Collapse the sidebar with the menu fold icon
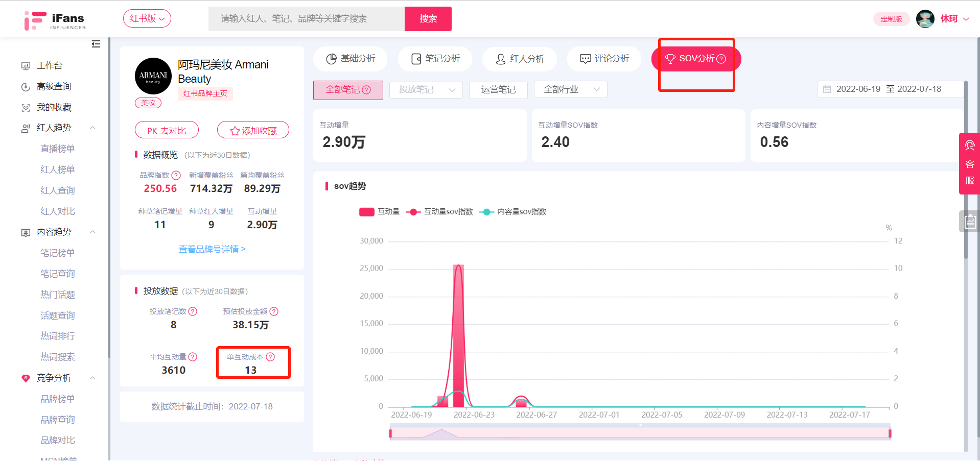Viewport: 980px width, 462px height. point(96,44)
